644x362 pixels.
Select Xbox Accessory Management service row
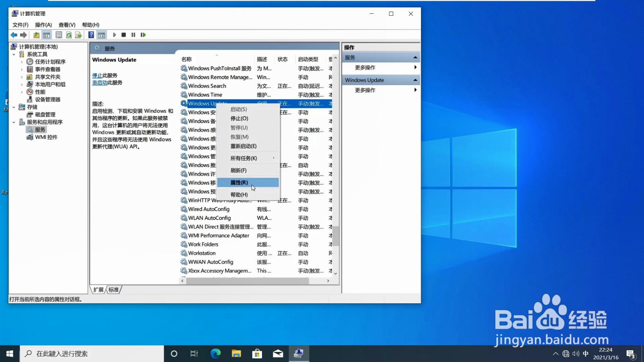256,271
